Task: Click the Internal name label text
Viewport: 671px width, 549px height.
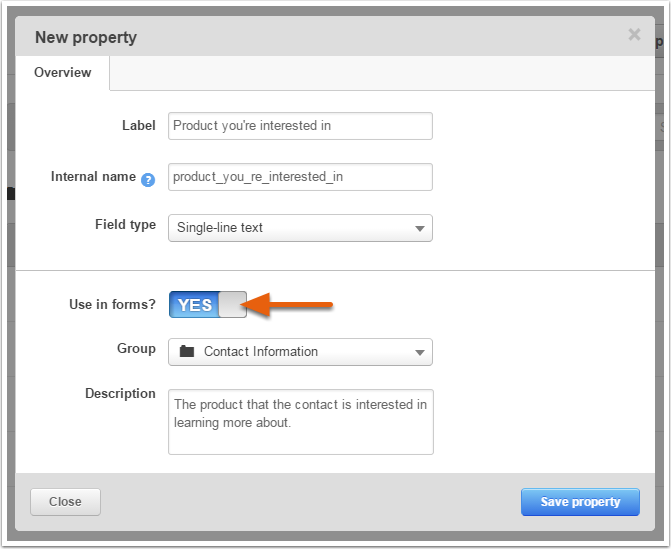Action: pyautogui.click(x=93, y=176)
